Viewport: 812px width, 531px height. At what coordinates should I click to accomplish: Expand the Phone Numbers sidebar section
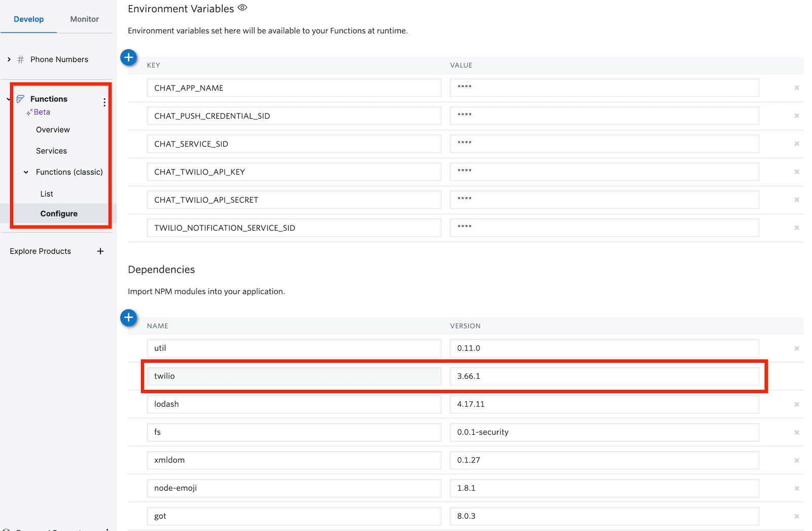(8, 59)
